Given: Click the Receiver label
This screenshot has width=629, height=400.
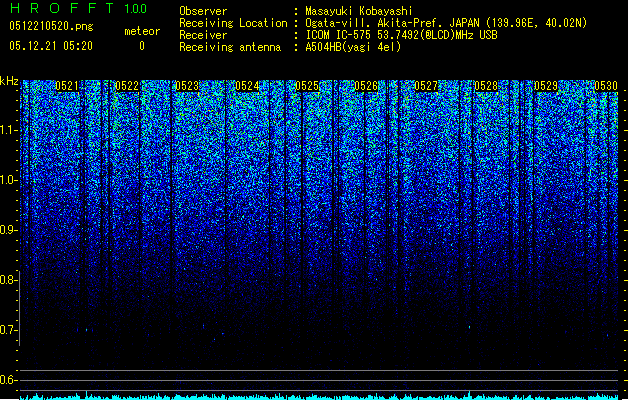Looking at the screenshot, I should tap(203, 35).
